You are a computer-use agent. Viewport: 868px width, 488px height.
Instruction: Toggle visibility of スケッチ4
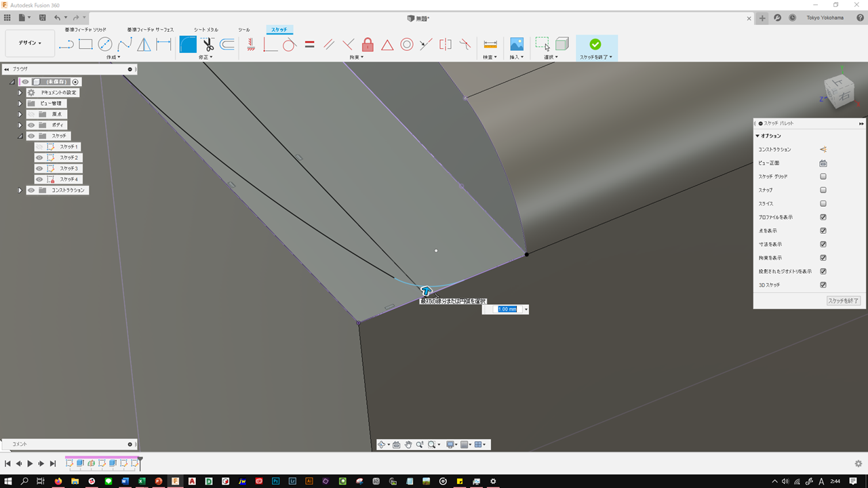(x=39, y=180)
